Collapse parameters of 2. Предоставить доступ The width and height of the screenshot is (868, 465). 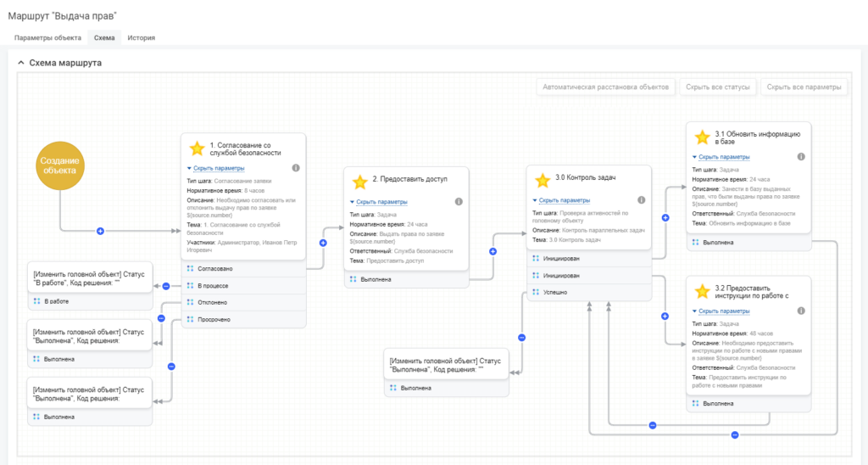(379, 202)
